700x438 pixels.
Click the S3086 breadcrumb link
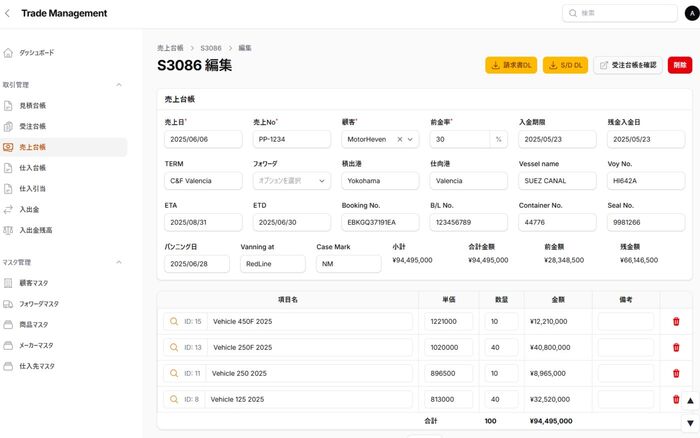pyautogui.click(x=211, y=48)
